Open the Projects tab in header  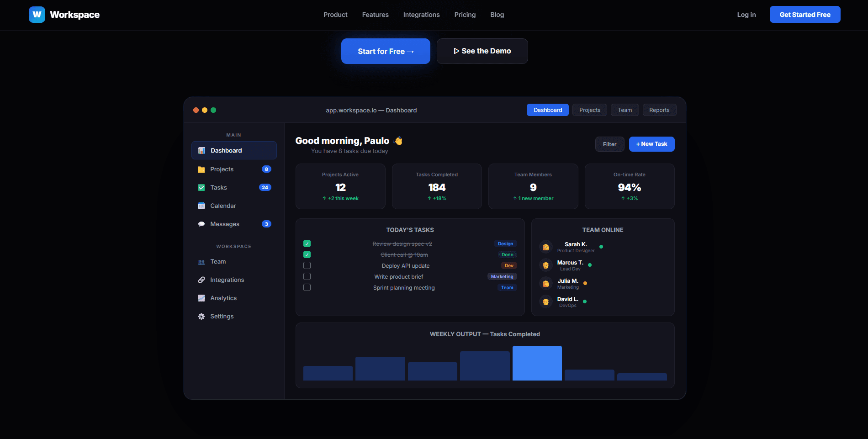590,110
